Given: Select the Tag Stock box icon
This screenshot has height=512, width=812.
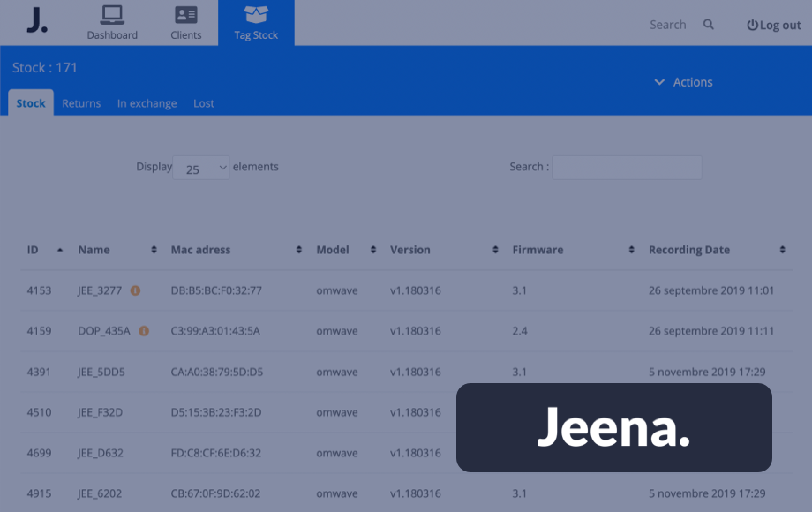Looking at the screenshot, I should click(256, 15).
